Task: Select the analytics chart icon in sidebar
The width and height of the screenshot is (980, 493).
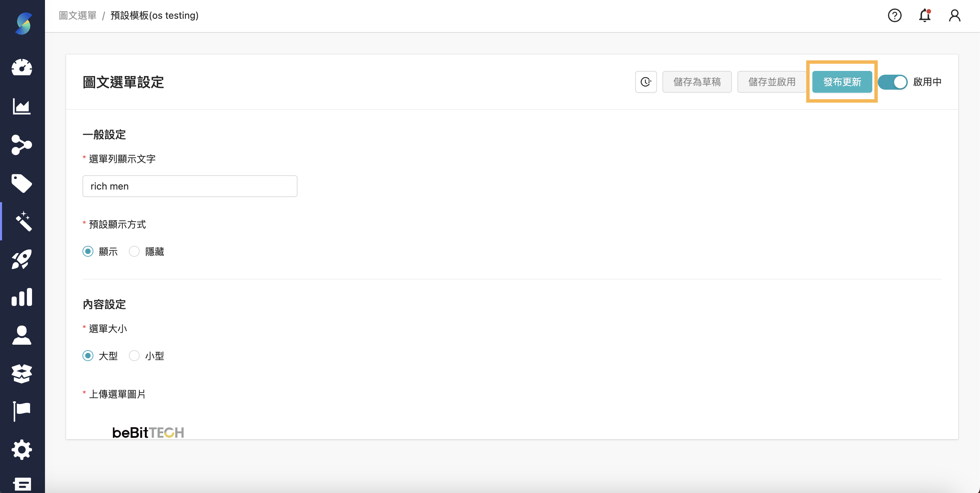Action: tap(22, 107)
